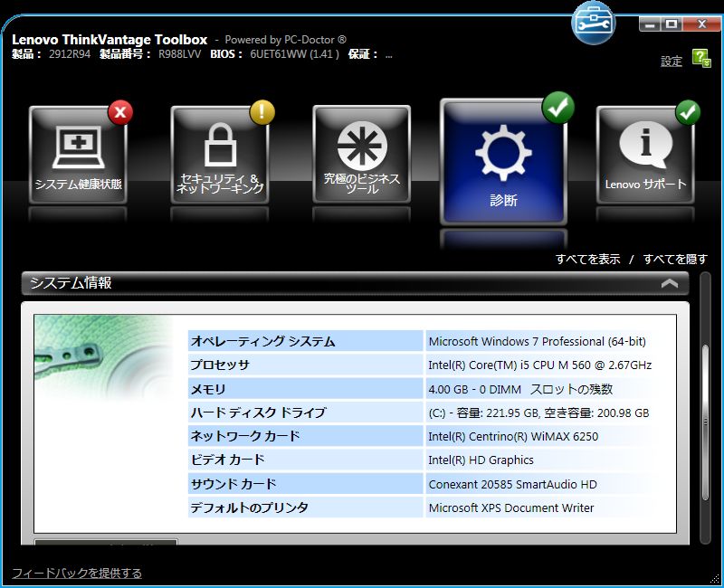This screenshot has height=588, width=724.
Task: Click Intel Centrino WiMAX 6250 value
Action: (x=513, y=436)
